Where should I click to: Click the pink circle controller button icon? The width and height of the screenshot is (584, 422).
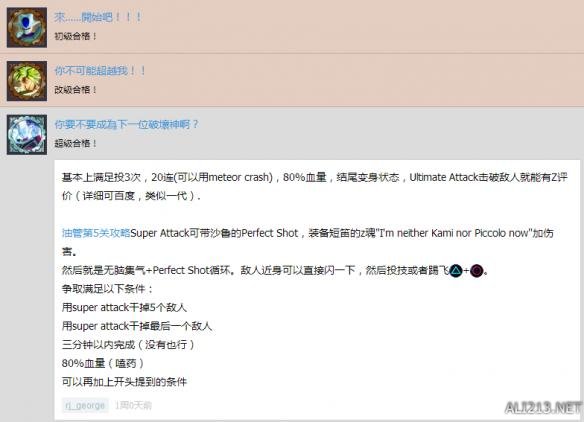point(477,270)
